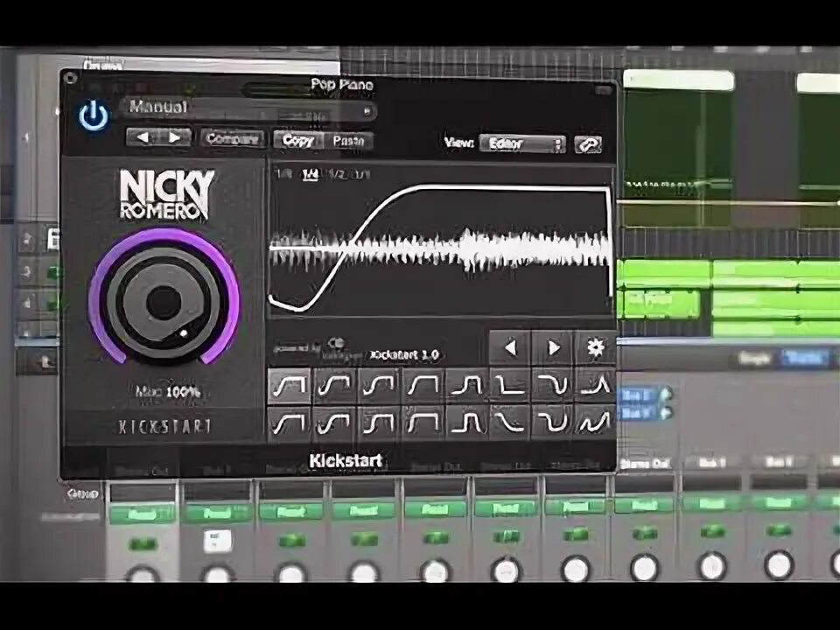Open Kickstart settings gear icon
Screen dimensions: 840x630
pos(595,348)
